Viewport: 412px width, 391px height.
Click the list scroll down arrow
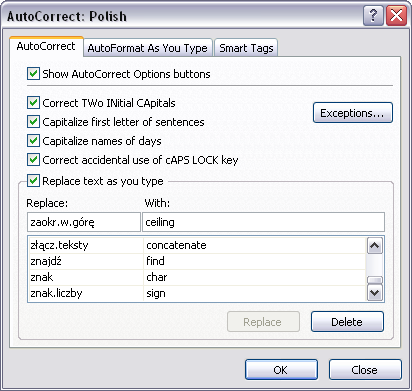(x=375, y=293)
